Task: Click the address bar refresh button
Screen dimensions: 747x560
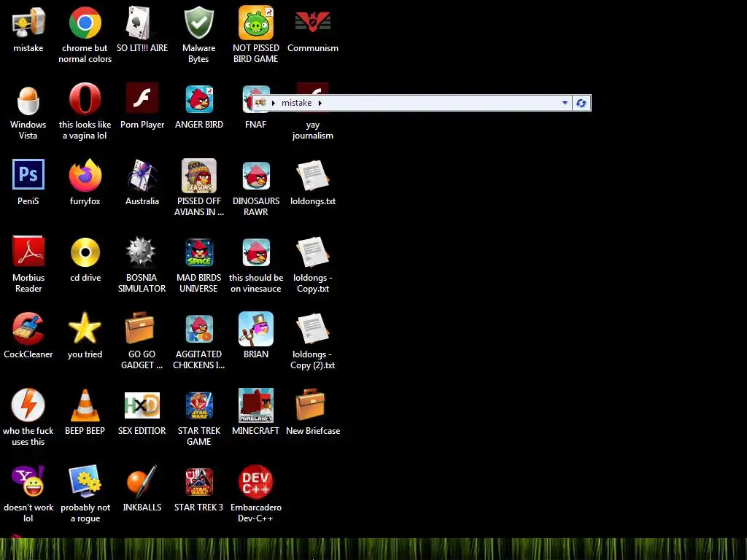Action: pos(581,103)
